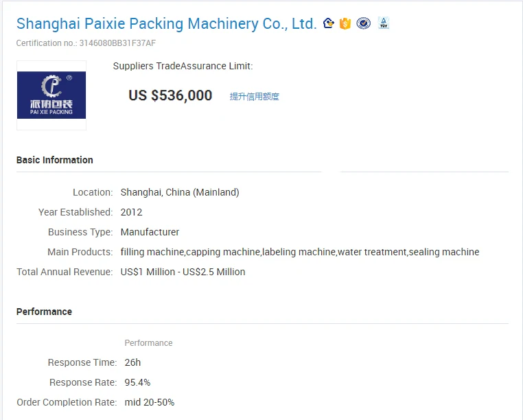Click the Manufacturer business type value
The height and width of the screenshot is (420, 523).
point(150,232)
